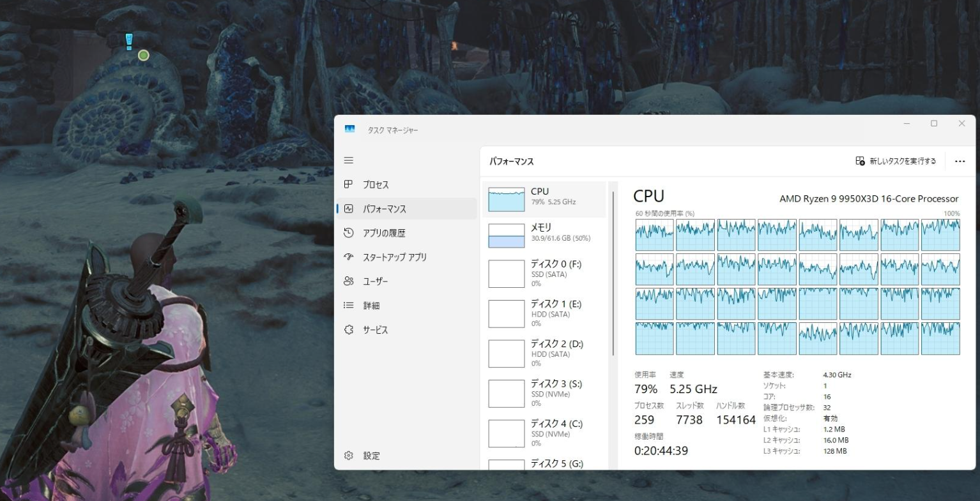Click the アプリの履歴 history icon

coord(348,233)
